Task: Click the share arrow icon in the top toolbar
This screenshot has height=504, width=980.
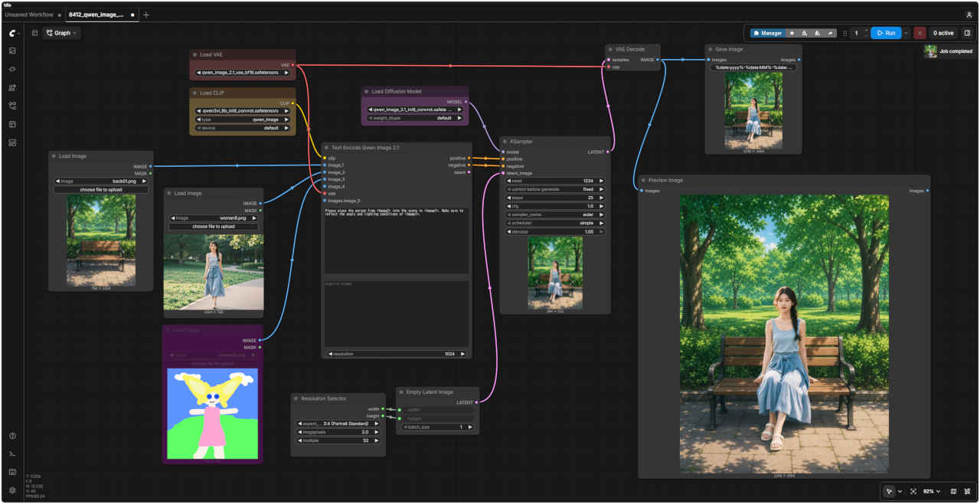Action: pyautogui.click(x=831, y=33)
